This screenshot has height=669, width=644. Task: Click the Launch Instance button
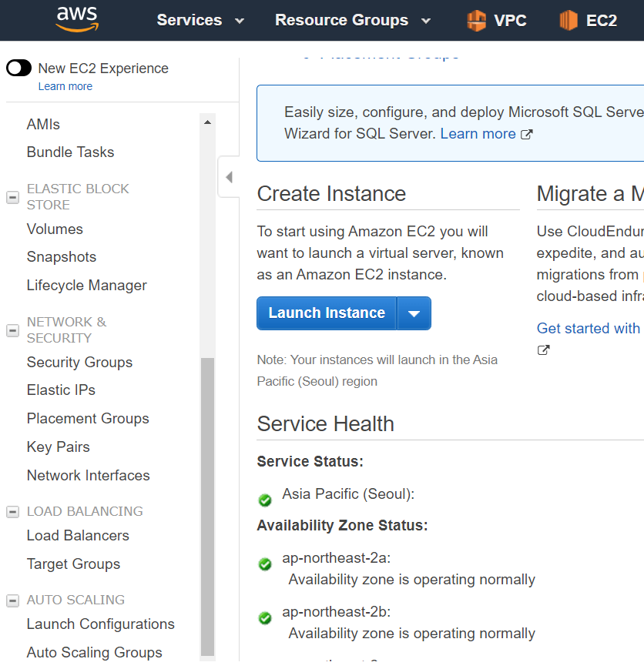pos(327,313)
